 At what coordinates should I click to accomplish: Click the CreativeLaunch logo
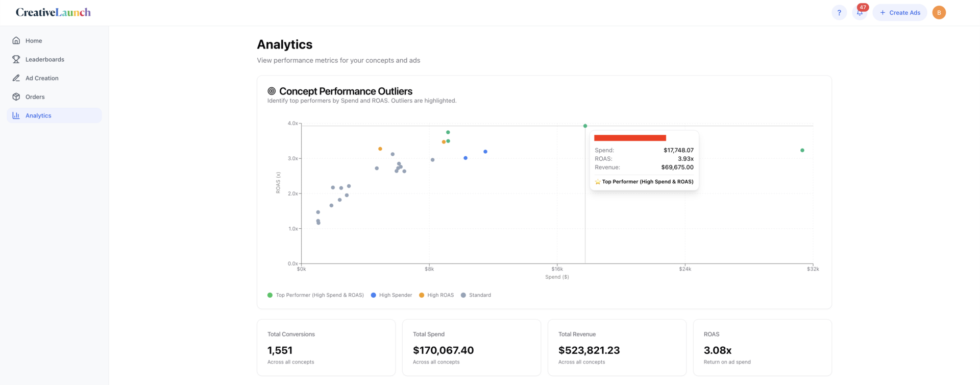(x=53, y=12)
